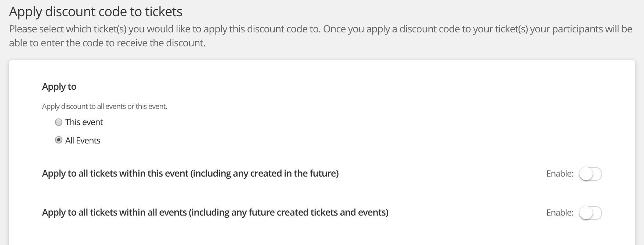644x245 pixels.
Task: Enable apply to all tickets within this event
Action: [x=590, y=174]
